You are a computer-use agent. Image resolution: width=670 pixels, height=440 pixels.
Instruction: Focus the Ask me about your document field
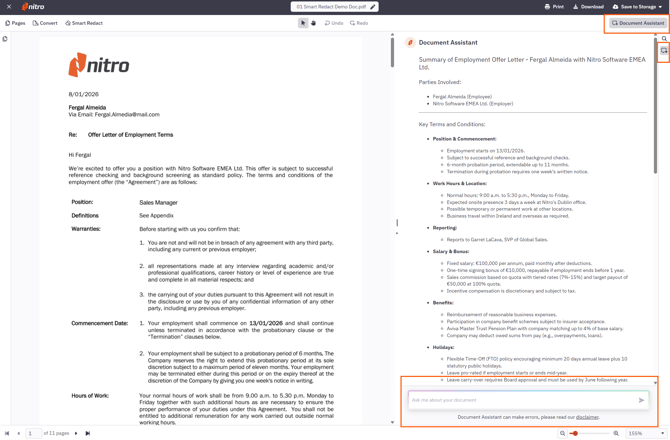pos(522,400)
